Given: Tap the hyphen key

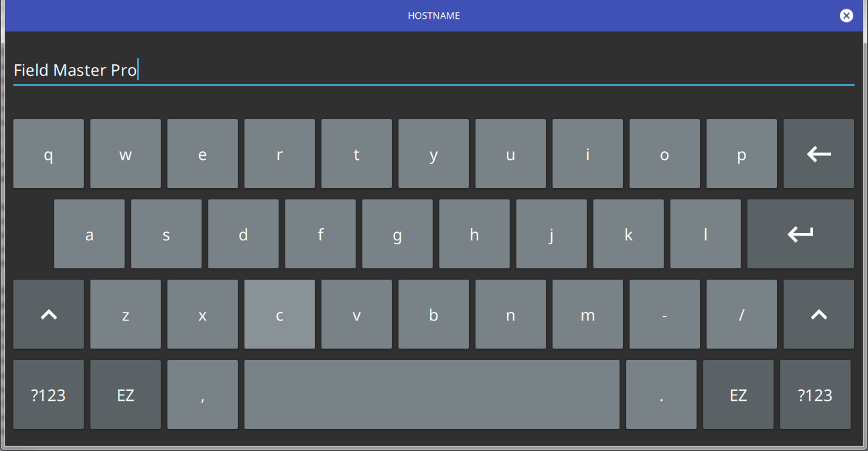Looking at the screenshot, I should [x=664, y=314].
